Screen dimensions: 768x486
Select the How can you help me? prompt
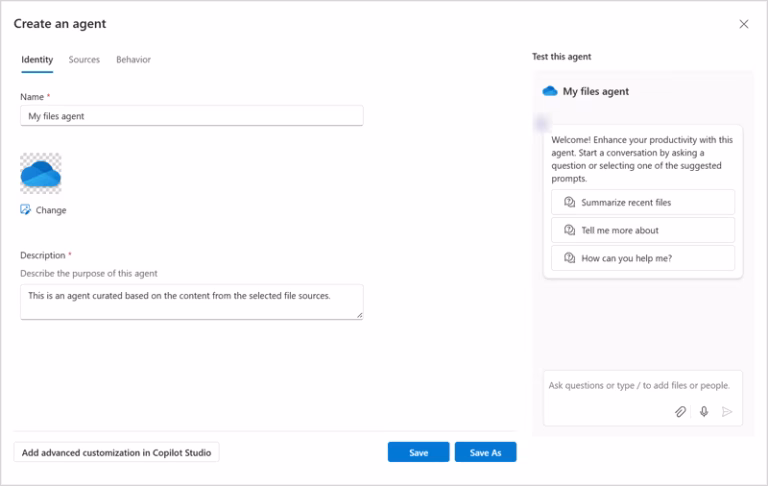point(643,258)
